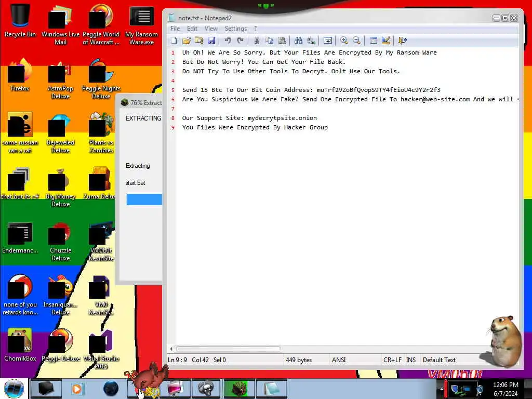Image resolution: width=532 pixels, height=399 pixels.
Task: Select the Big Money Deluxe desktop icon
Action: 60,187
